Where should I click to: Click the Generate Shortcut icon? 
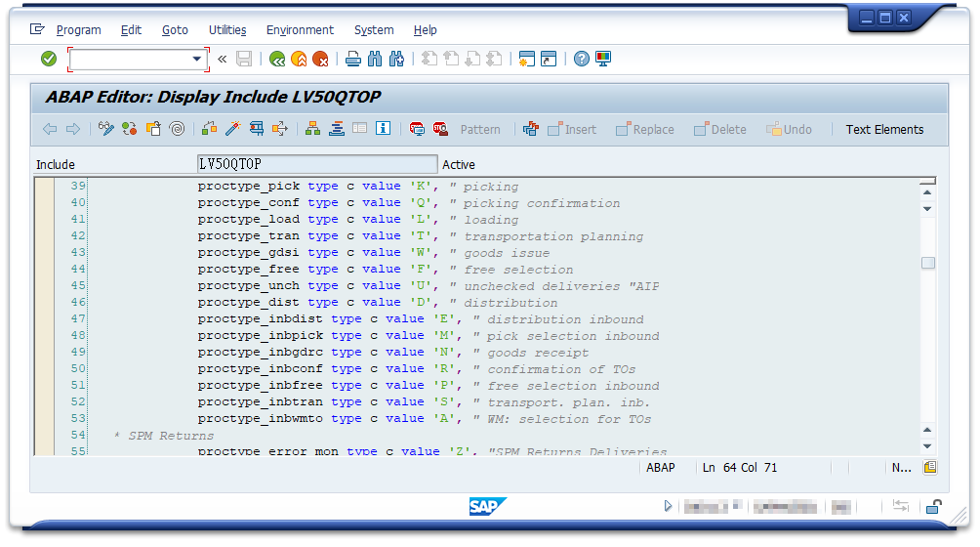[549, 59]
